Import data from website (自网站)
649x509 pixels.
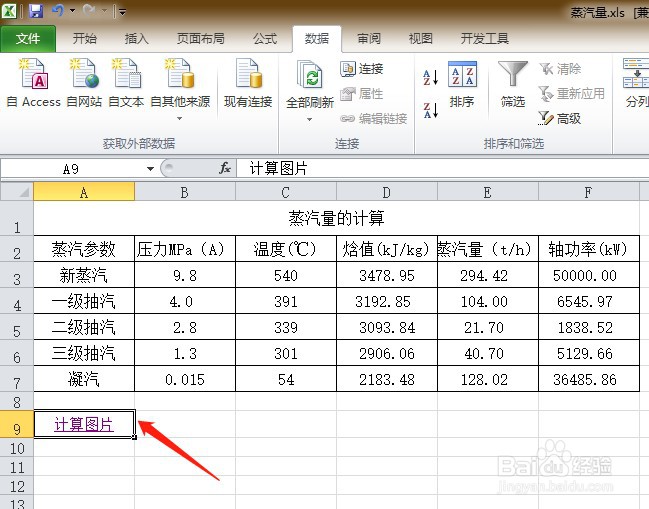[x=84, y=84]
